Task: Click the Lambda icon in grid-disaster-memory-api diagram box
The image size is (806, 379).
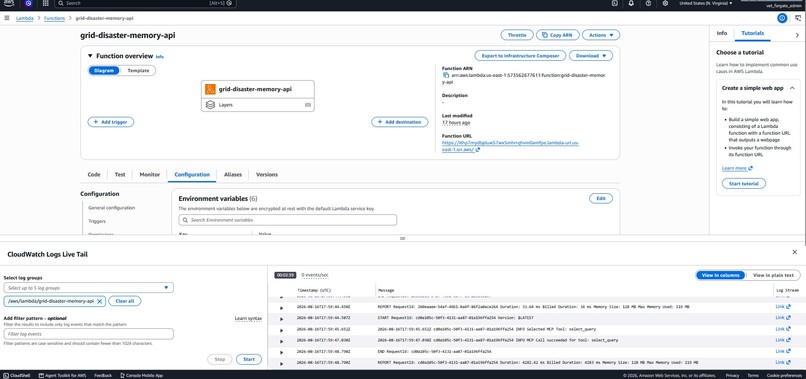Action: [210, 89]
